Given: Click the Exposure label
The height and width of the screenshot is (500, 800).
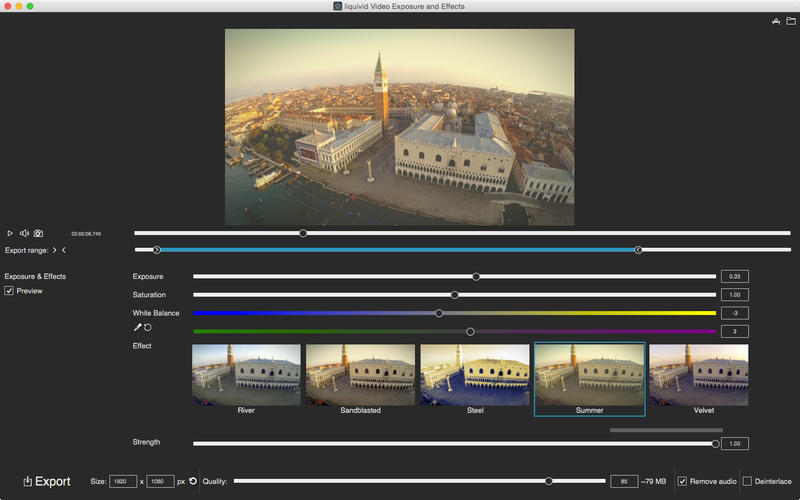Looking at the screenshot, I should 148,277.
